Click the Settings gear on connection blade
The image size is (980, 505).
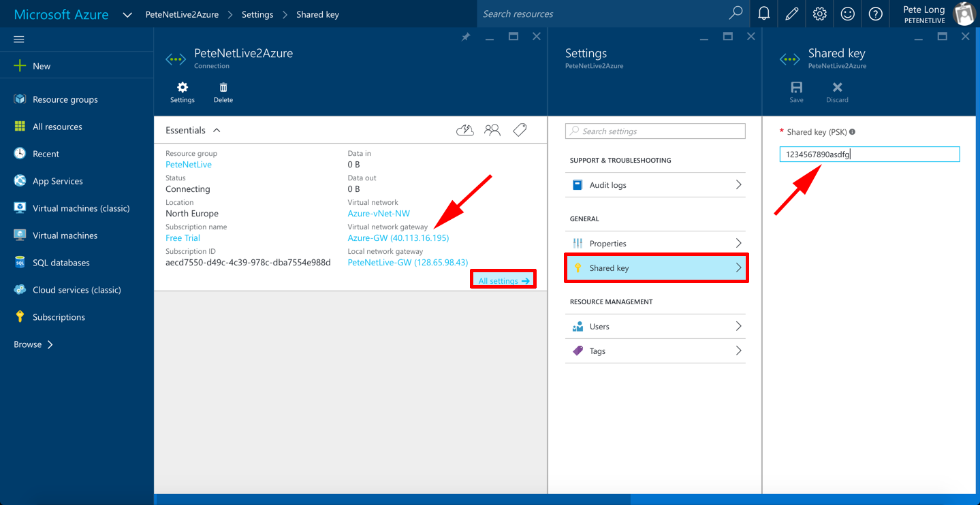tap(183, 93)
